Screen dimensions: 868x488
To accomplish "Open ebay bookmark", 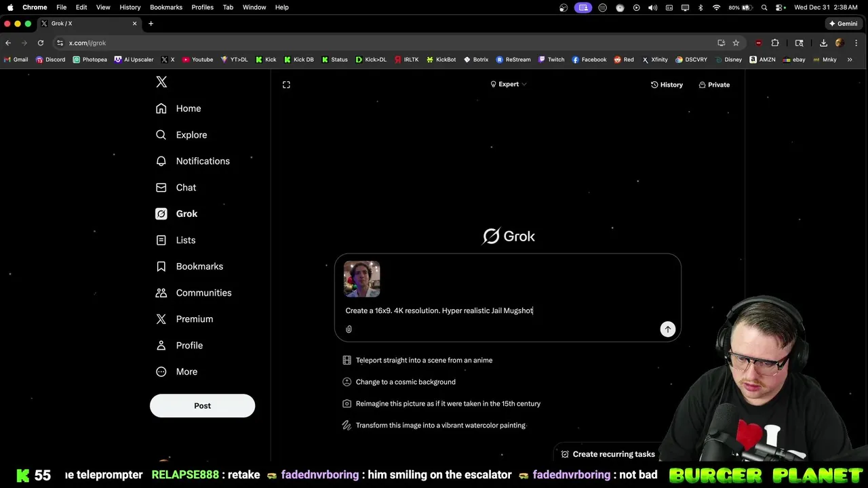I will click(794, 60).
